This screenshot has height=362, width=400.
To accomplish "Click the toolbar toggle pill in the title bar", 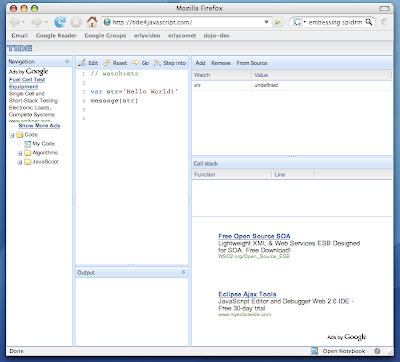I will [384, 8].
